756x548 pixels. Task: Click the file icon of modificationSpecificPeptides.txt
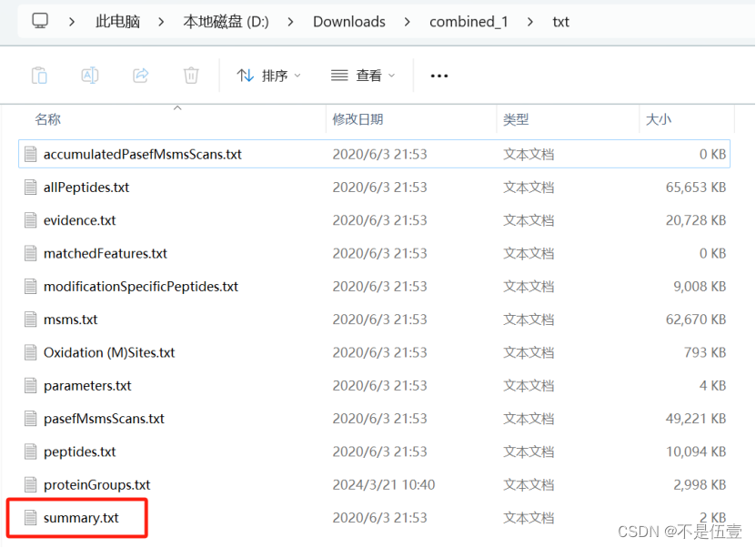point(30,287)
